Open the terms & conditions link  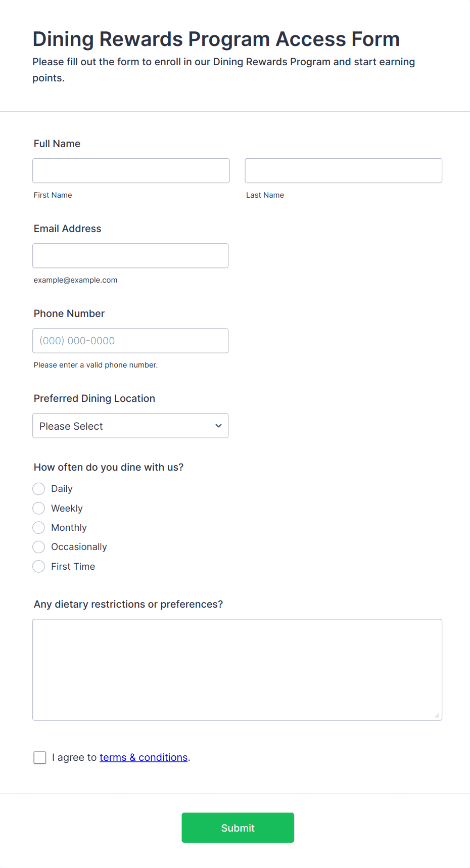click(144, 757)
